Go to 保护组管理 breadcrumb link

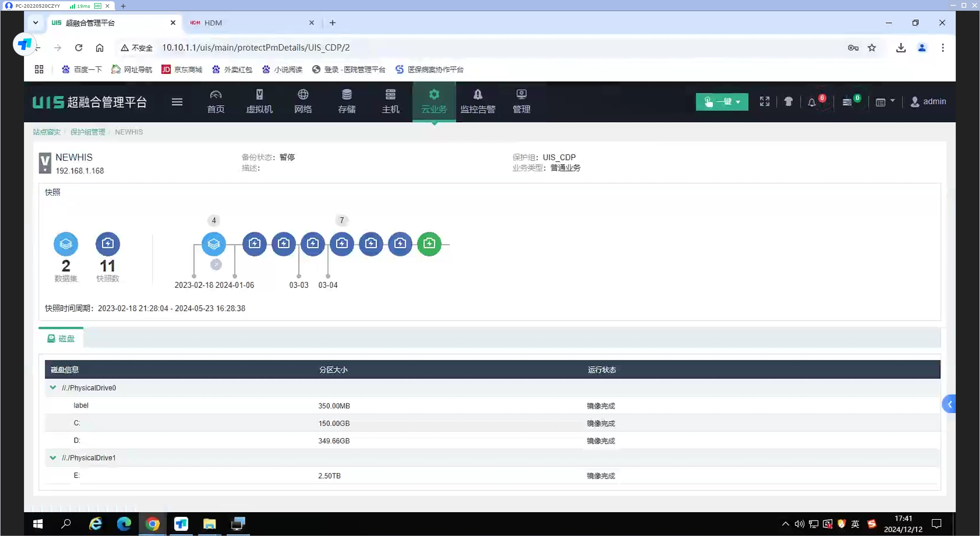point(88,132)
